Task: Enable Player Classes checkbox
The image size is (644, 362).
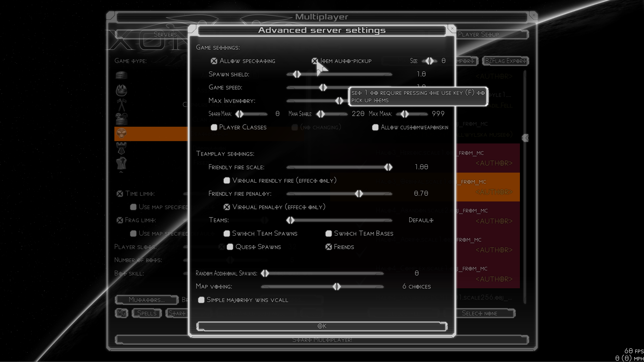Action: [214, 127]
